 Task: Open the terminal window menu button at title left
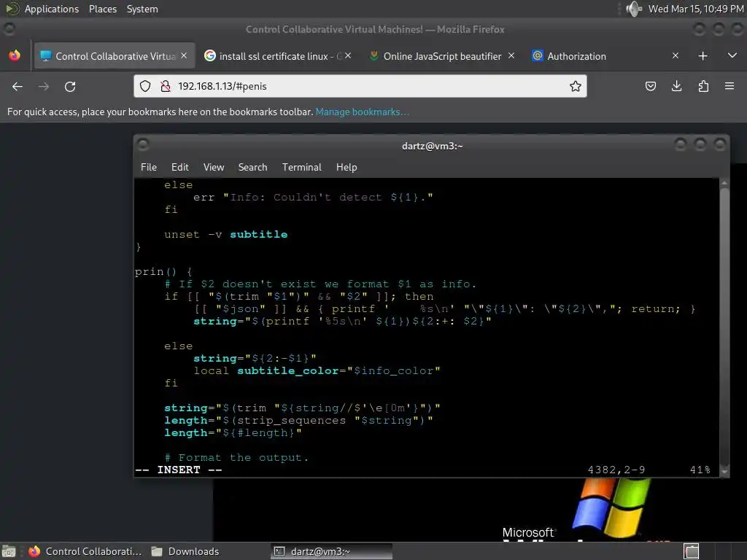pyautogui.click(x=142, y=144)
